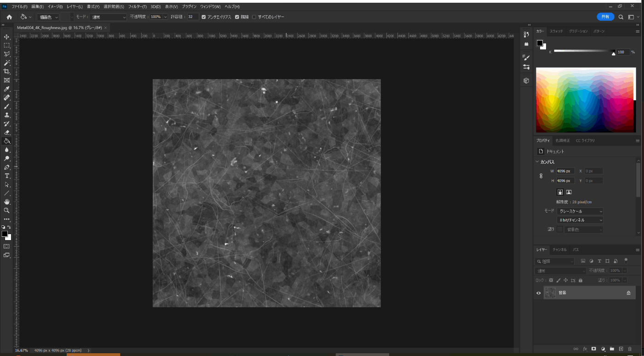Select the Rectangular Marquee tool
644x356 pixels.
coord(6,46)
